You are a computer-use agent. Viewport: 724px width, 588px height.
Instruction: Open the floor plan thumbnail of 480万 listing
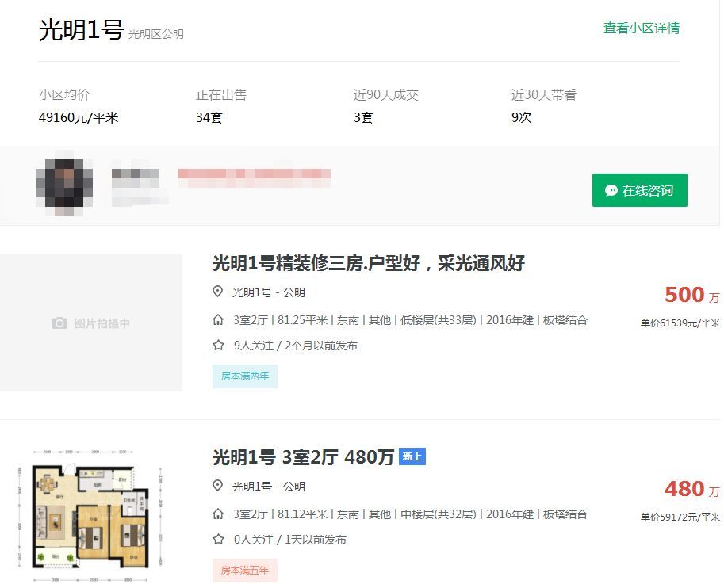tap(90, 514)
